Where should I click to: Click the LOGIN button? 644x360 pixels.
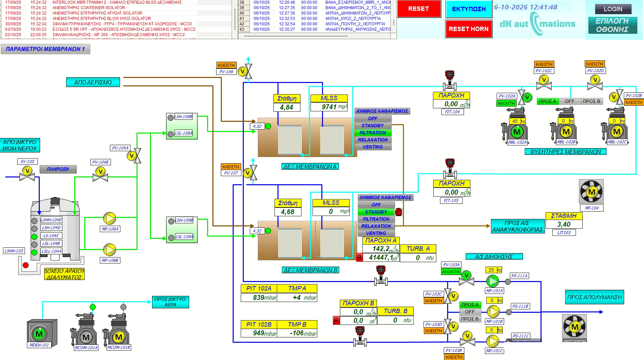tap(613, 9)
